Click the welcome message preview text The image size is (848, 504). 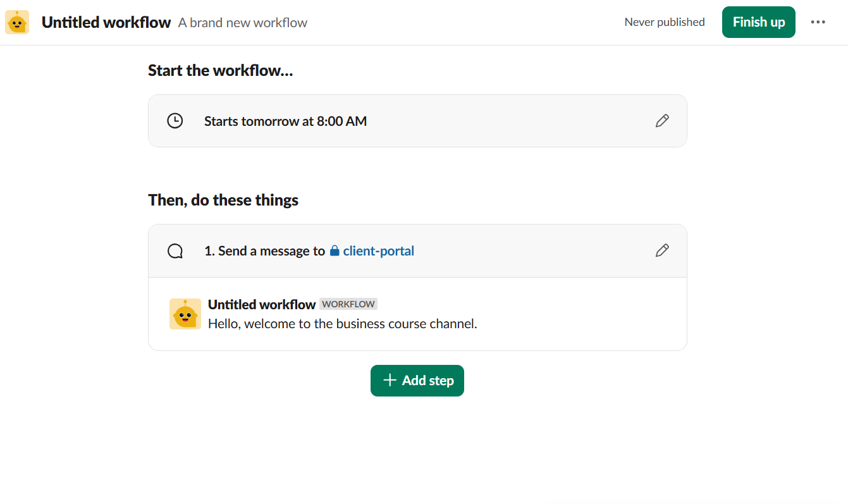coord(342,323)
